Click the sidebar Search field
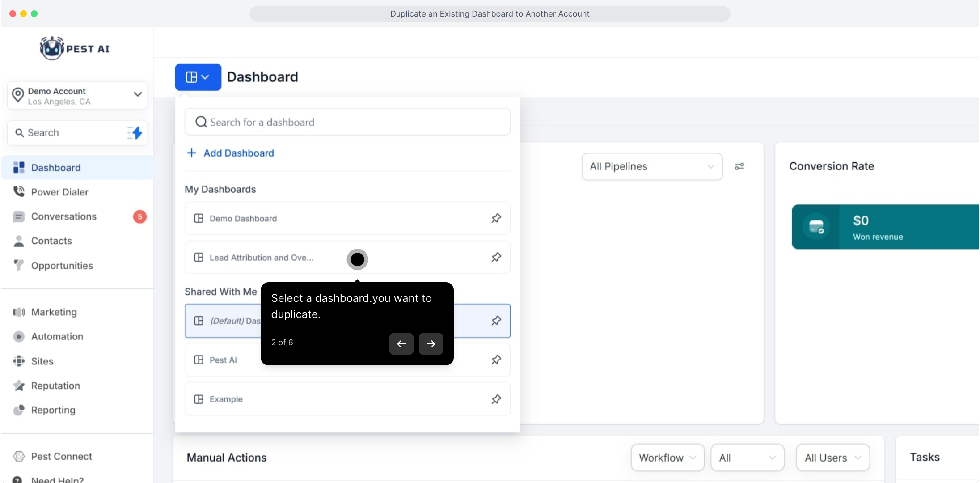The width and height of the screenshot is (980, 483). click(77, 133)
